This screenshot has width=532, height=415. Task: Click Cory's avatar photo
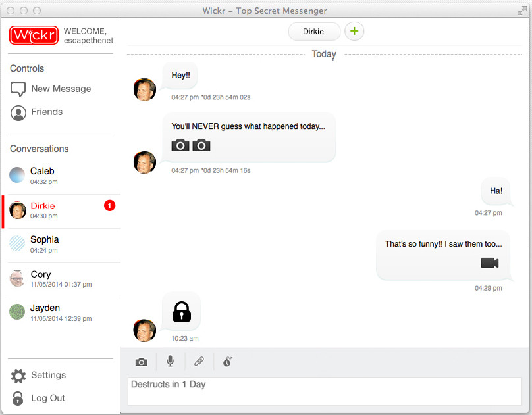click(x=17, y=278)
